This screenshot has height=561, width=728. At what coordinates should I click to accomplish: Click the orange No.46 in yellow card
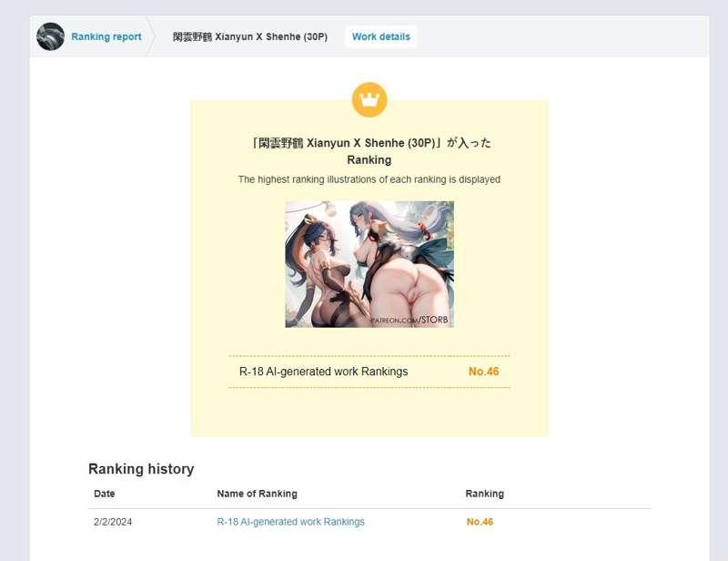click(x=483, y=372)
